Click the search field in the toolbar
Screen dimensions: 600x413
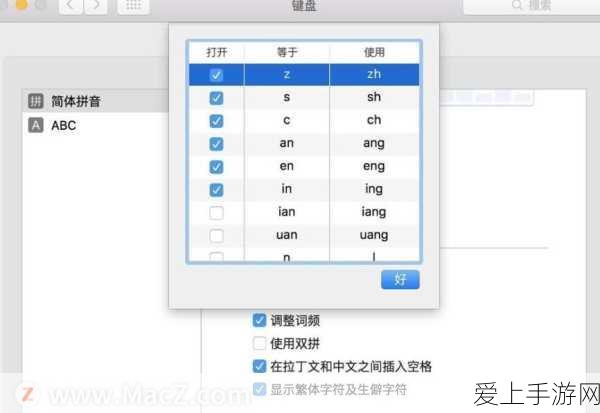point(532,6)
